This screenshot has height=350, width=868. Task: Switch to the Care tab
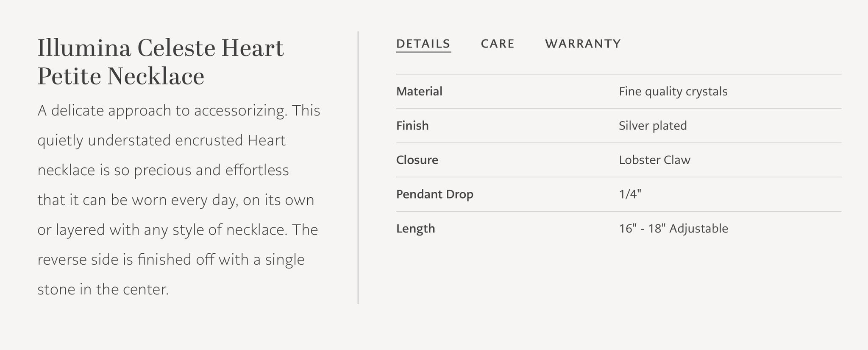[x=497, y=44]
